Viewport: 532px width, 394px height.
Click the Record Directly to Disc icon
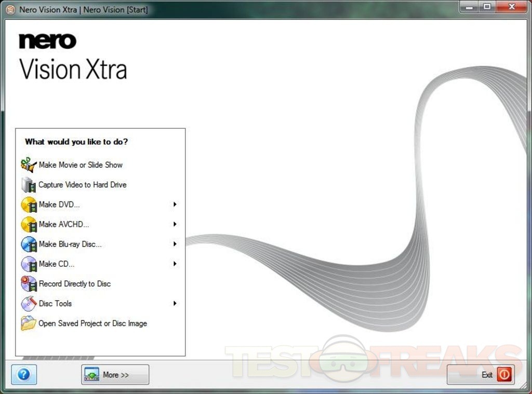point(29,284)
